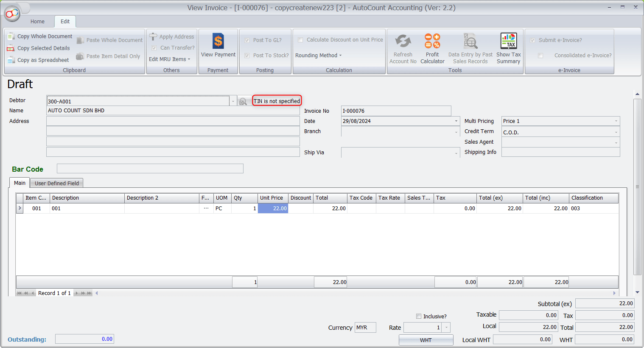Toggle Post To Stock? checkbox
The width and height of the screenshot is (644, 348).
[x=247, y=56]
